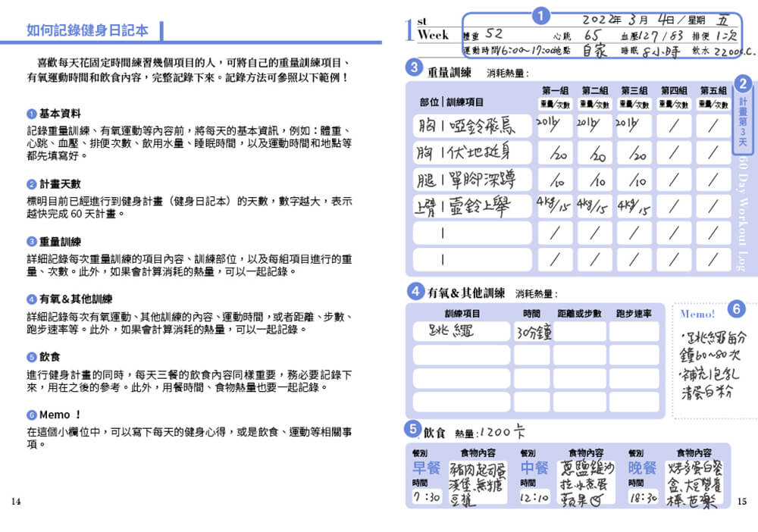This screenshot has width=758, height=532.
Task: Click the 距離或步數 column header
Action: click(x=580, y=314)
